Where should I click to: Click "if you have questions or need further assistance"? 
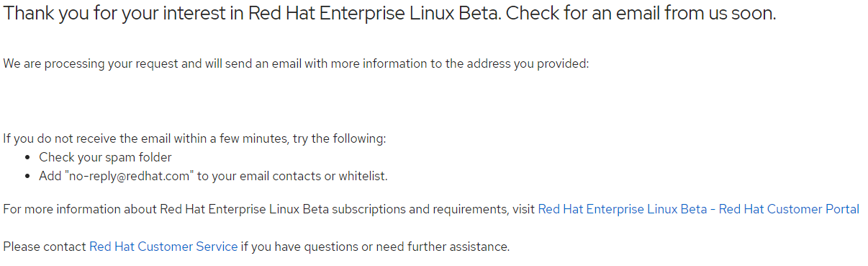point(375,247)
